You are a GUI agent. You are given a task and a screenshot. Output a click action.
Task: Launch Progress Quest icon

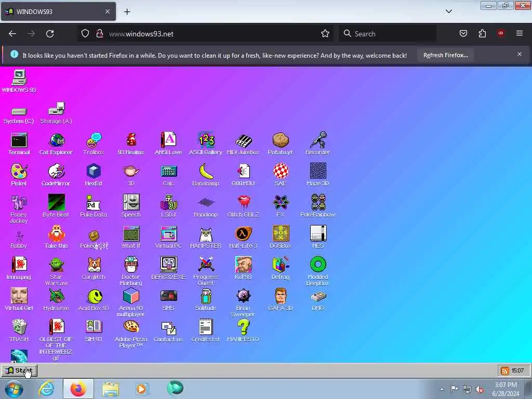pos(206,271)
